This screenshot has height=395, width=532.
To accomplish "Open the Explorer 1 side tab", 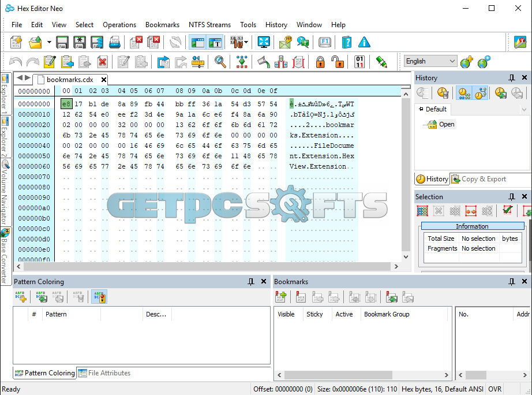I will point(5,94).
